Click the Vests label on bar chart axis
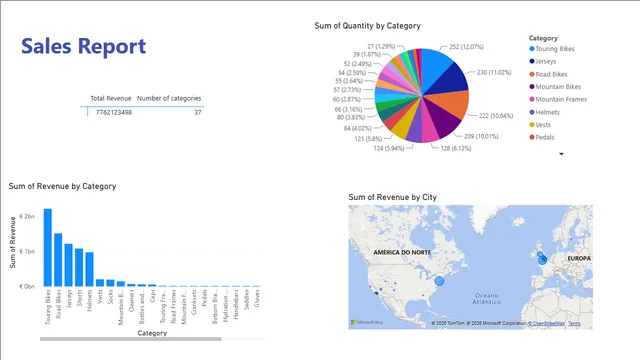 [100, 297]
